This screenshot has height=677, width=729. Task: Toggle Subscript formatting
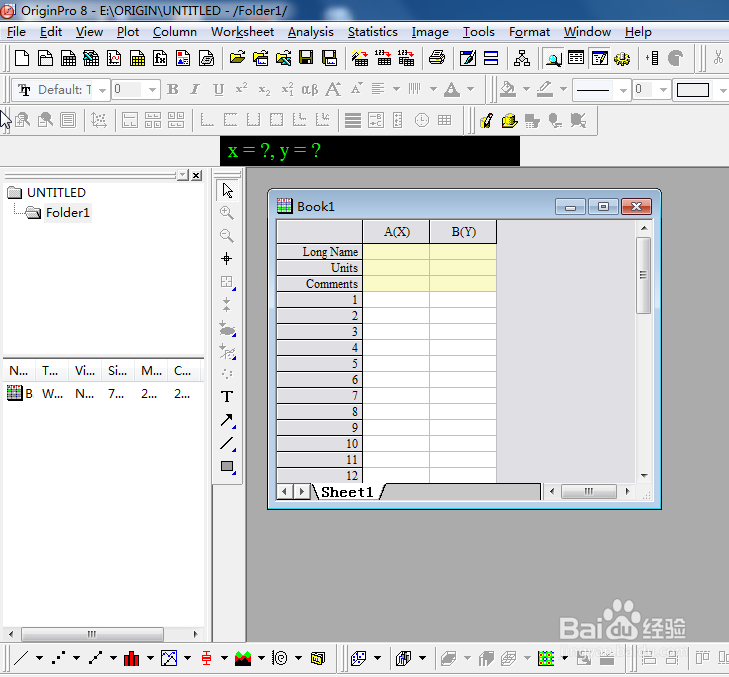264,89
